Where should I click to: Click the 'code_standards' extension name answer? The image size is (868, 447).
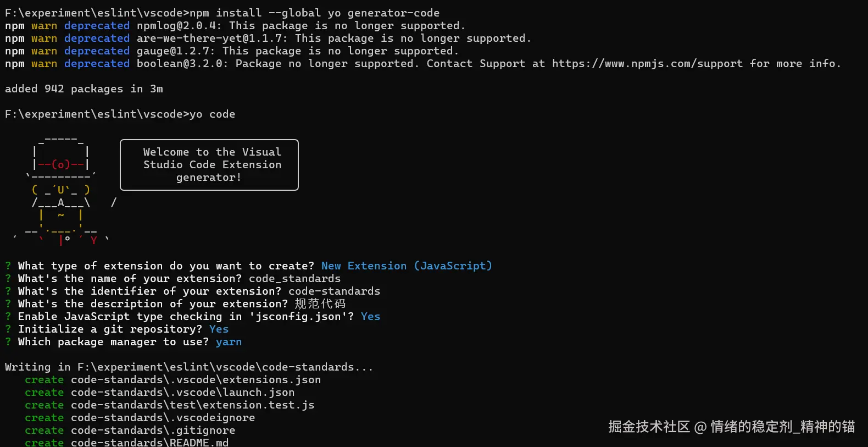click(294, 279)
